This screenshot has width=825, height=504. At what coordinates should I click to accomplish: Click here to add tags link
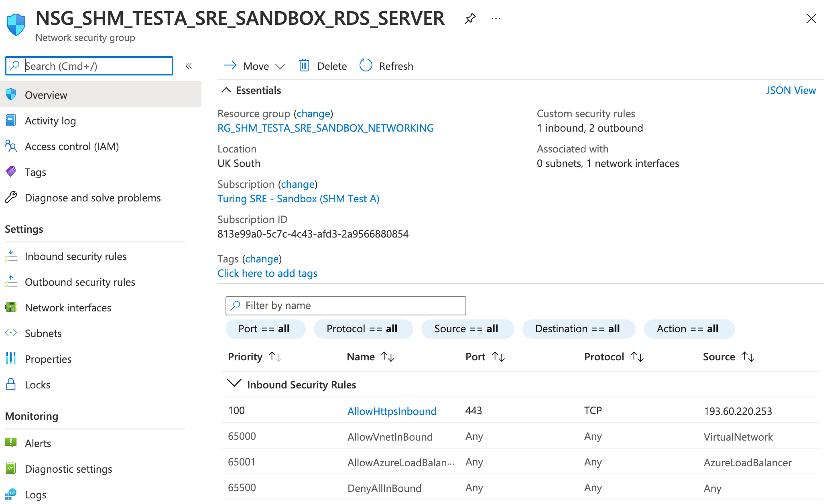267,273
